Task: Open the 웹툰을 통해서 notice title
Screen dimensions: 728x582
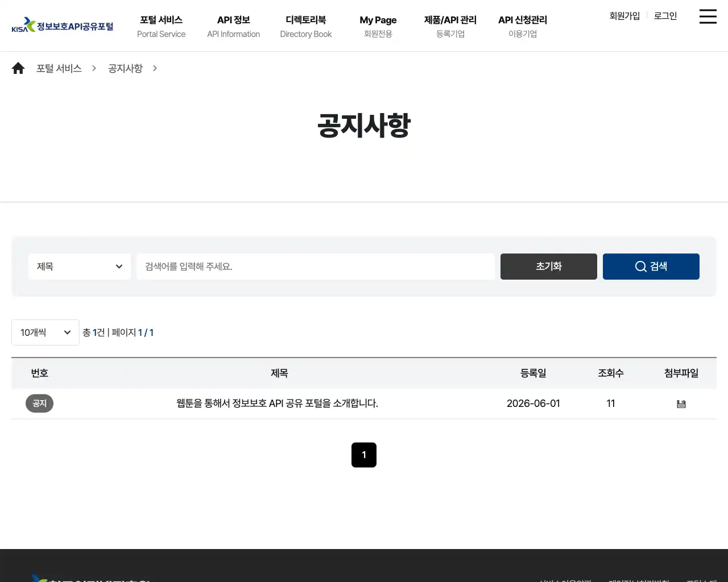Action: tap(277, 404)
